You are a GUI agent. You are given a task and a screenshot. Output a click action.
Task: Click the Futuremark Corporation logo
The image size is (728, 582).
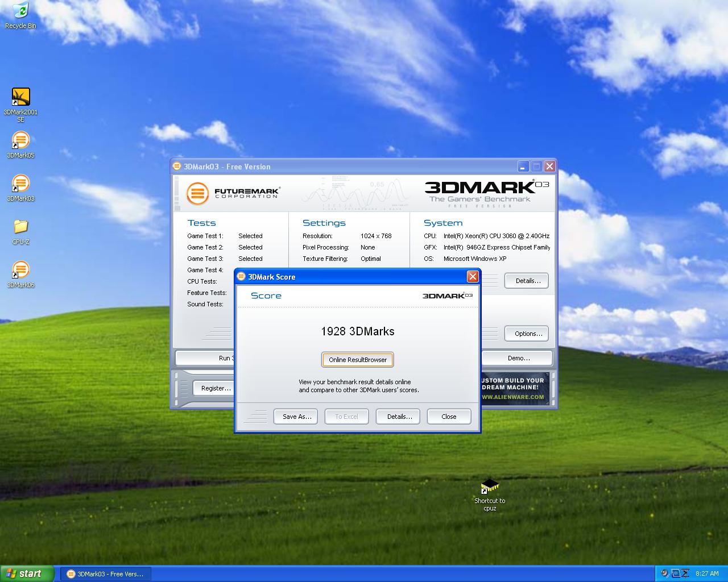(233, 193)
